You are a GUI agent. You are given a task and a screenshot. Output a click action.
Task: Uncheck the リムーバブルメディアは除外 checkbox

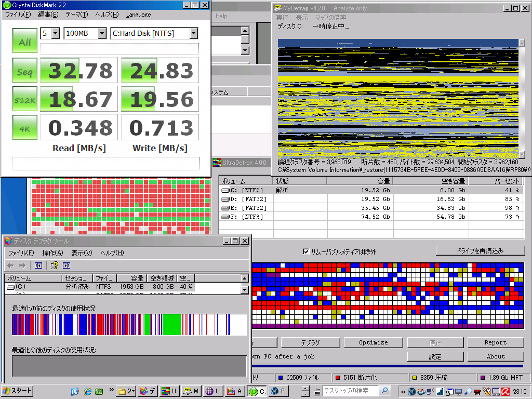[306, 251]
